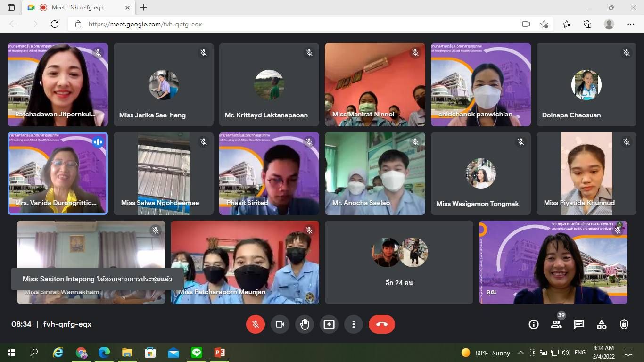Open Edge Settings and more menu
644x362 pixels.
631,24
